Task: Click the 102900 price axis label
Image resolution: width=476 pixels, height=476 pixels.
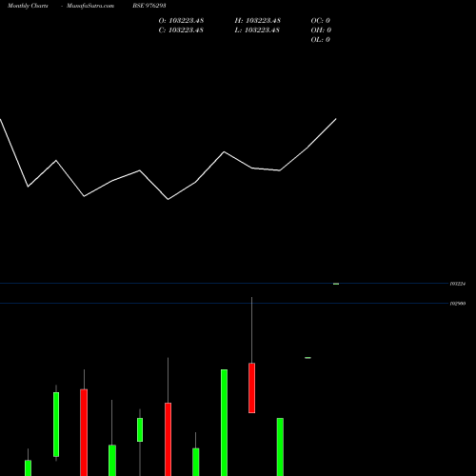Action: tap(458, 304)
